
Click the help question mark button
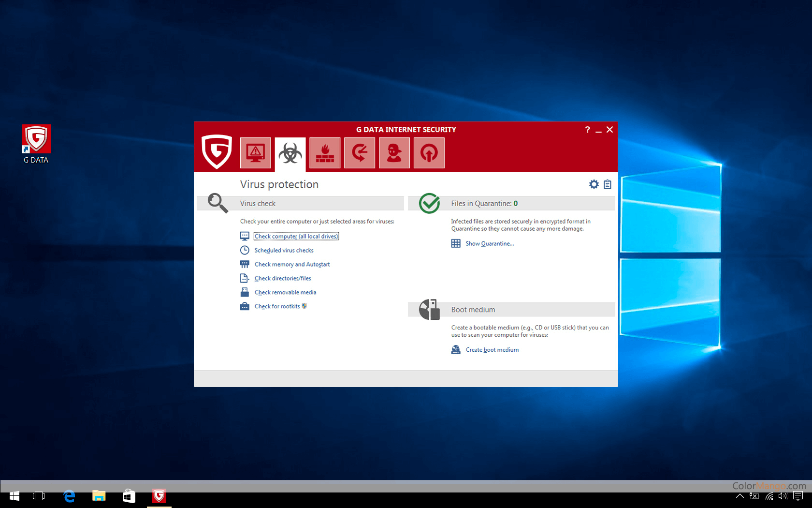tap(587, 130)
